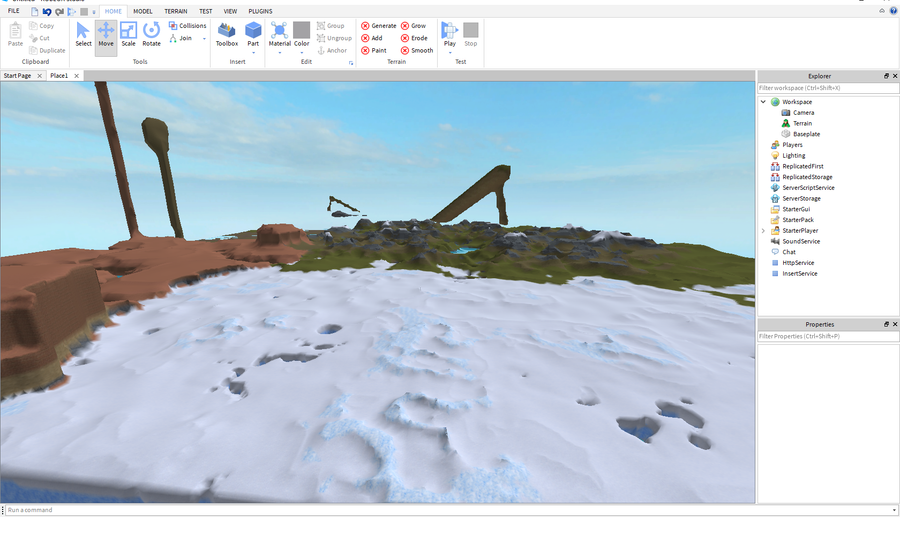Screen dimensions: 900x533
Task: Switch to the VIEW ribbon tab
Action: coord(230,11)
